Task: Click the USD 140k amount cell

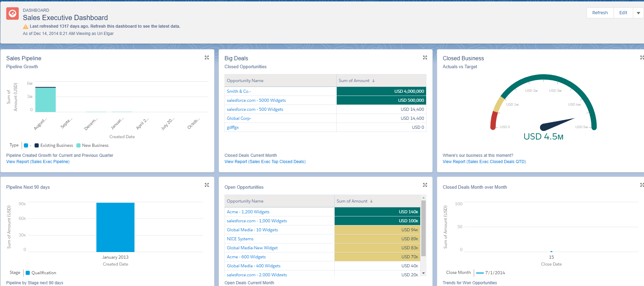Action: point(377,212)
